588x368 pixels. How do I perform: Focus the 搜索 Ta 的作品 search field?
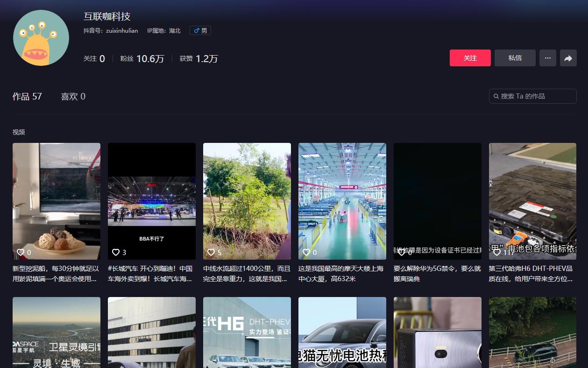(533, 96)
